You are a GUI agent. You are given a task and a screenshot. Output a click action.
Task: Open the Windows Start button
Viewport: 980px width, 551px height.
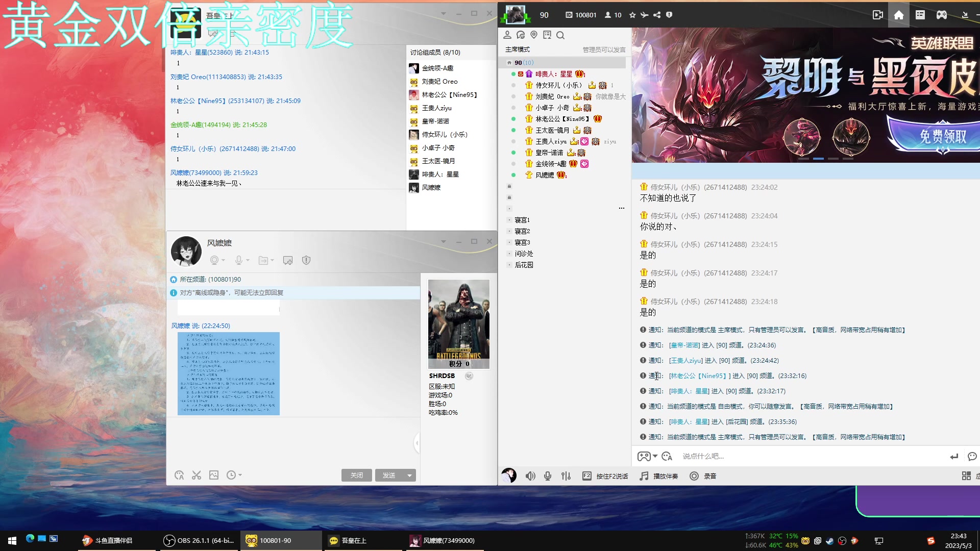12,540
